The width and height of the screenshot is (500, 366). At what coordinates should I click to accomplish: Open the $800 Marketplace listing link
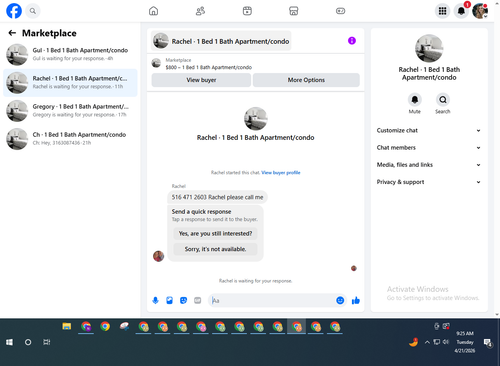coord(209,67)
